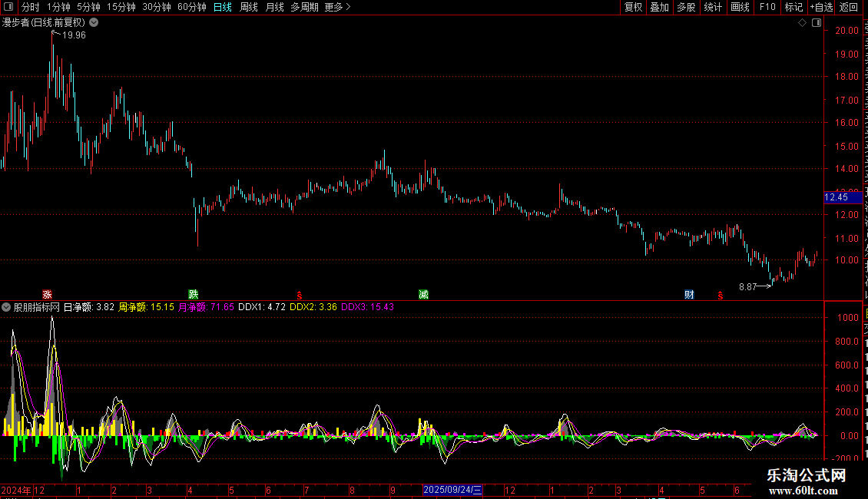Click the 8.87 low price label

tap(748, 286)
